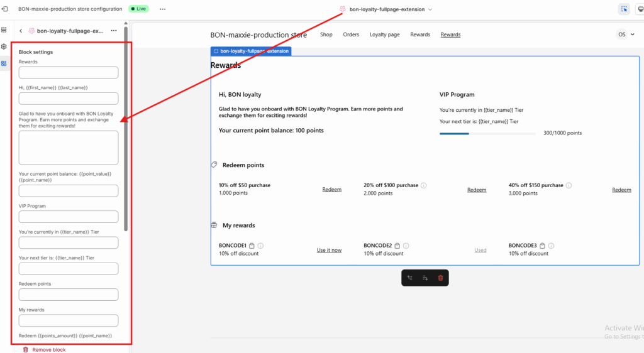Viewport: 644px width, 353px height.
Task: Click the Block settings panel scrollbar
Action: pos(126,129)
